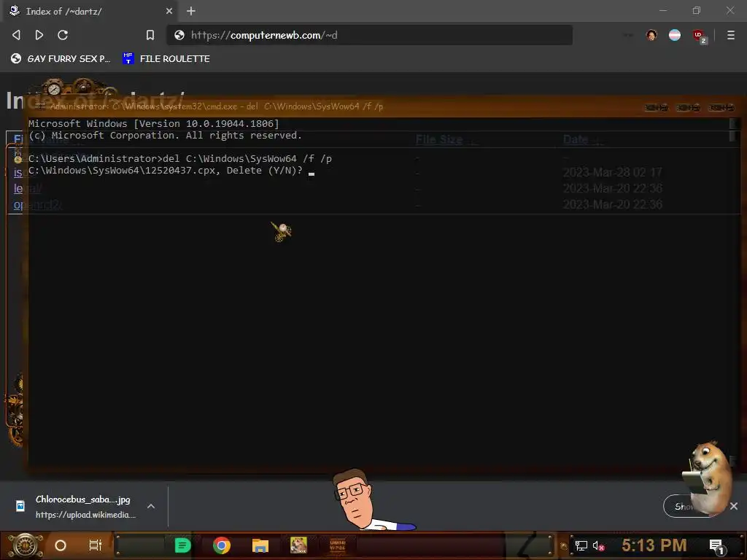Image resolution: width=747 pixels, height=560 pixels.
Task: Open the trans-flag colored extension icon
Action: [x=675, y=35]
